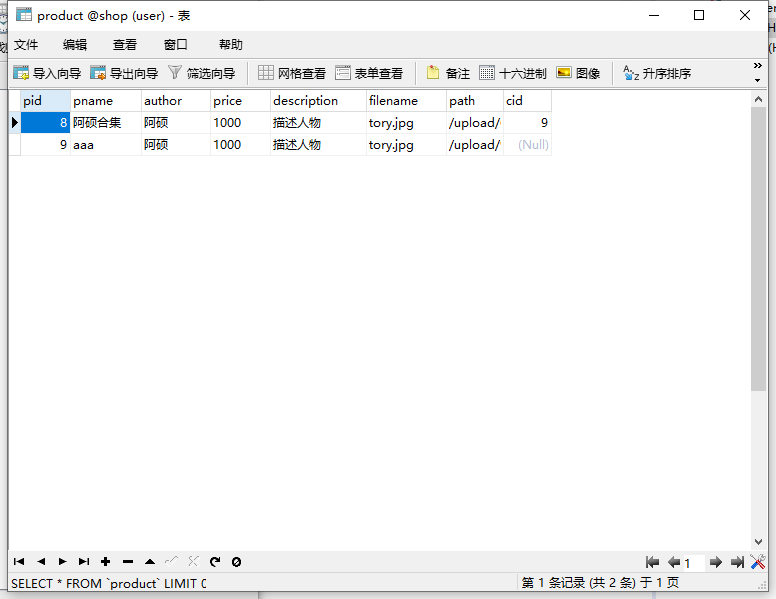The width and height of the screenshot is (776, 599).
Task: Delete record with minus icon
Action: coord(128,561)
